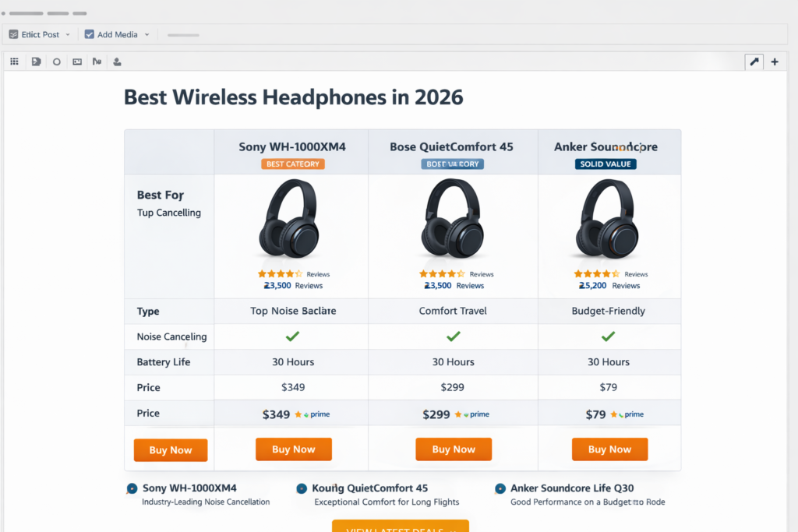Toggle Noise Canceling checkmark for Anker Soundcore
This screenshot has width=798, height=532.
click(609, 336)
